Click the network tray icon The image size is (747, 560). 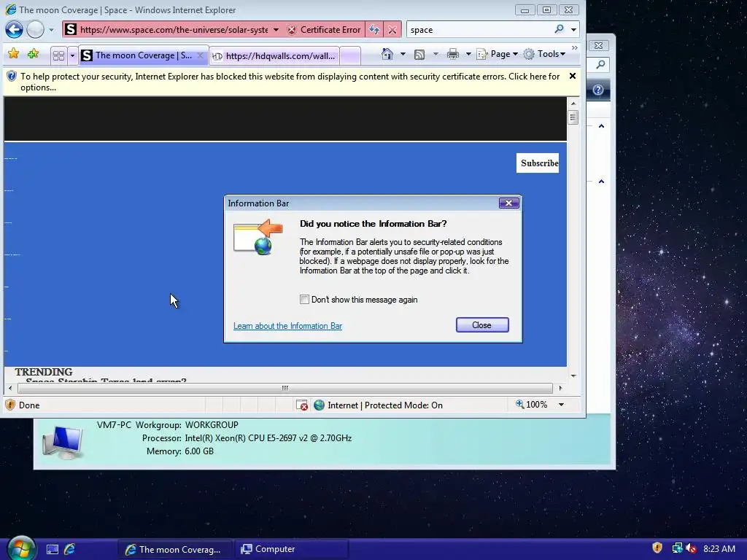tap(676, 548)
